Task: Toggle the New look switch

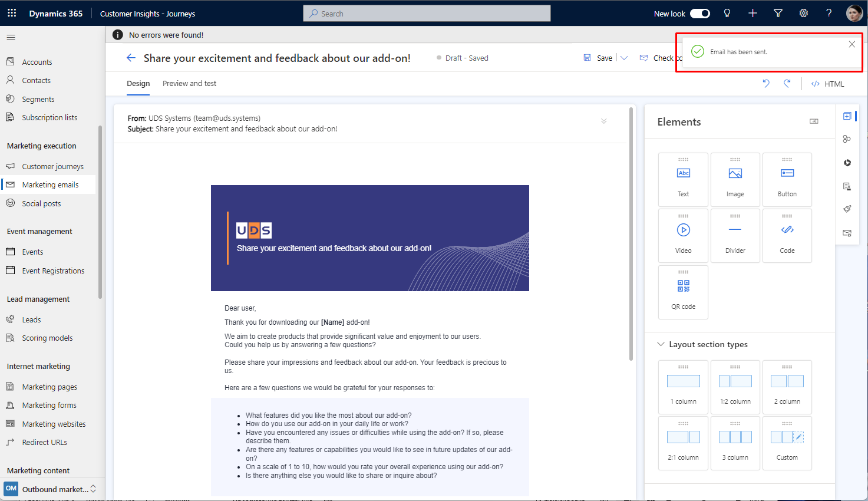Action: (700, 14)
